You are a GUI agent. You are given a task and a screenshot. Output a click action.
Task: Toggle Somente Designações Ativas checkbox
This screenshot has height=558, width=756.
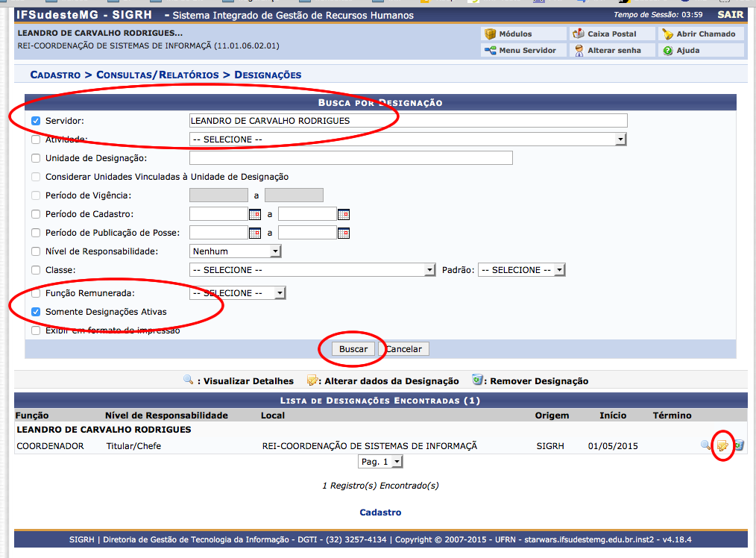pos(36,312)
